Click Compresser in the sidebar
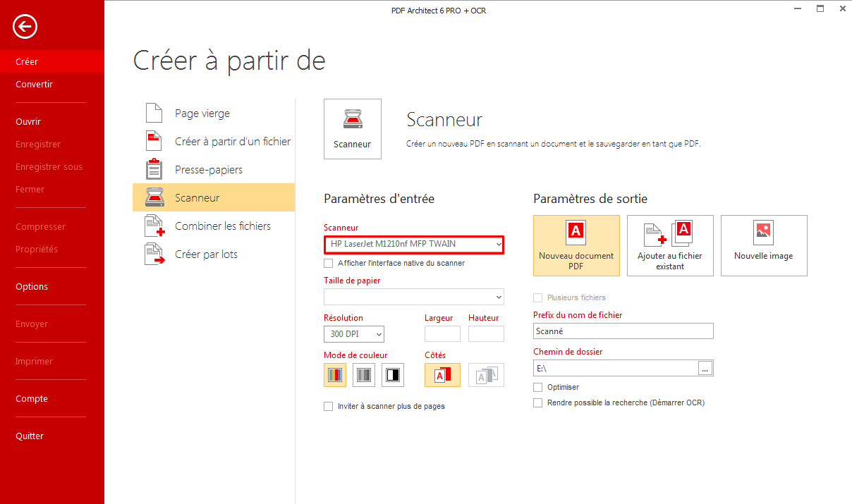The height and width of the screenshot is (504, 852). point(40,226)
